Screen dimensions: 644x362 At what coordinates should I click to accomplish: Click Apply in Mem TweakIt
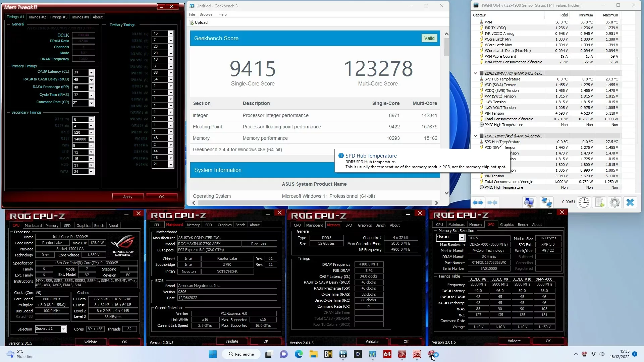pyautogui.click(x=128, y=197)
